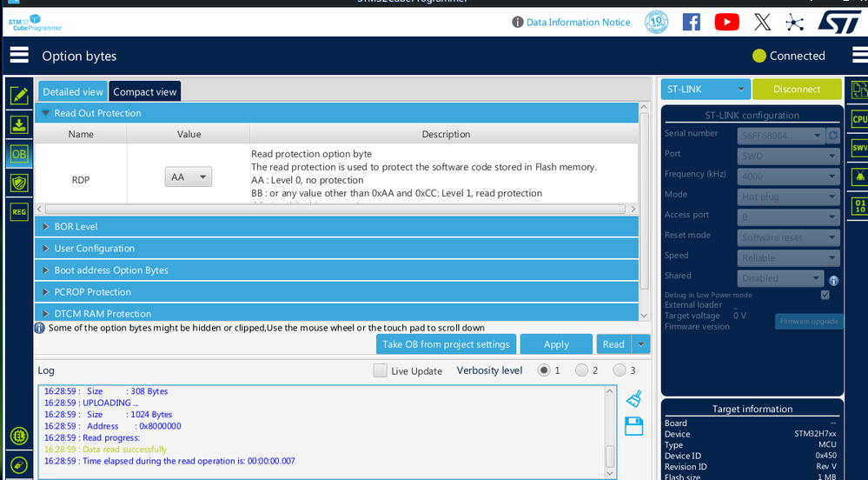Select the OB option bytes sidebar icon

coord(19,154)
